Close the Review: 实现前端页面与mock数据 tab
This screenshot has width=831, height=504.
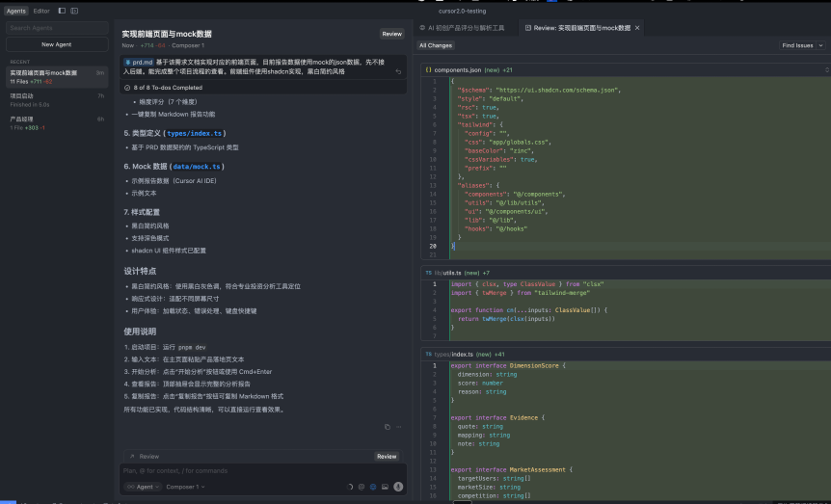[637, 28]
